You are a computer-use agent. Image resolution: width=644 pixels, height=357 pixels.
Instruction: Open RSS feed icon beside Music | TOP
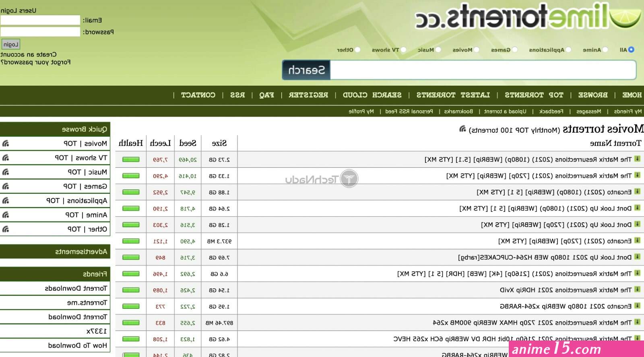coord(6,172)
